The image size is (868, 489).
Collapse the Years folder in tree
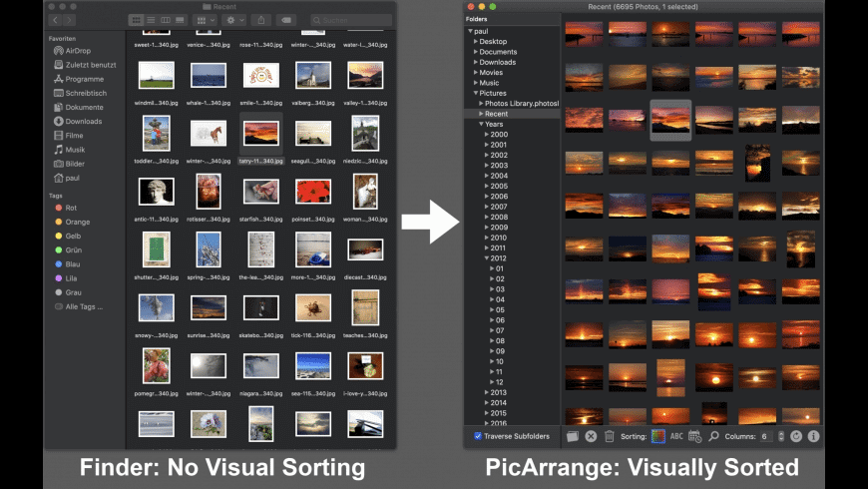point(481,124)
